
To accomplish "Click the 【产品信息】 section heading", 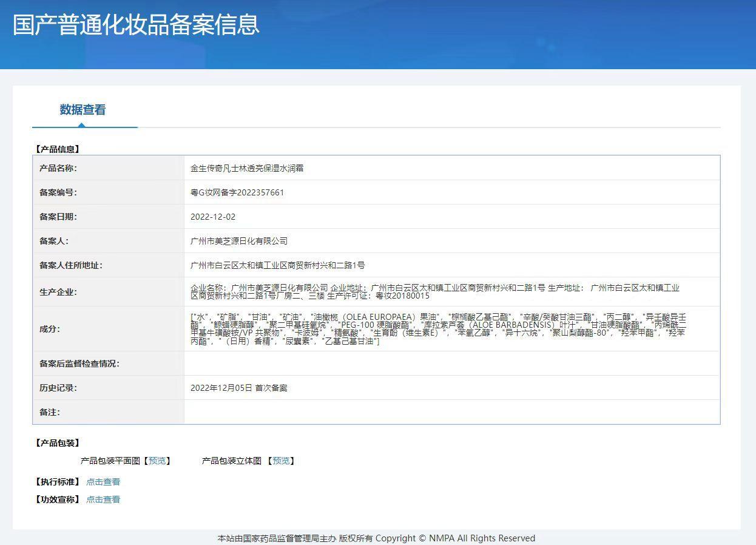I will coord(57,149).
